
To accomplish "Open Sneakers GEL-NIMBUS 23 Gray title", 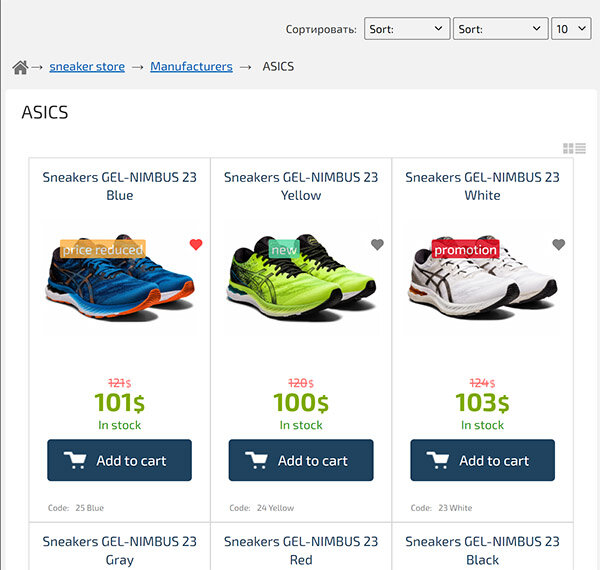I will (x=119, y=550).
